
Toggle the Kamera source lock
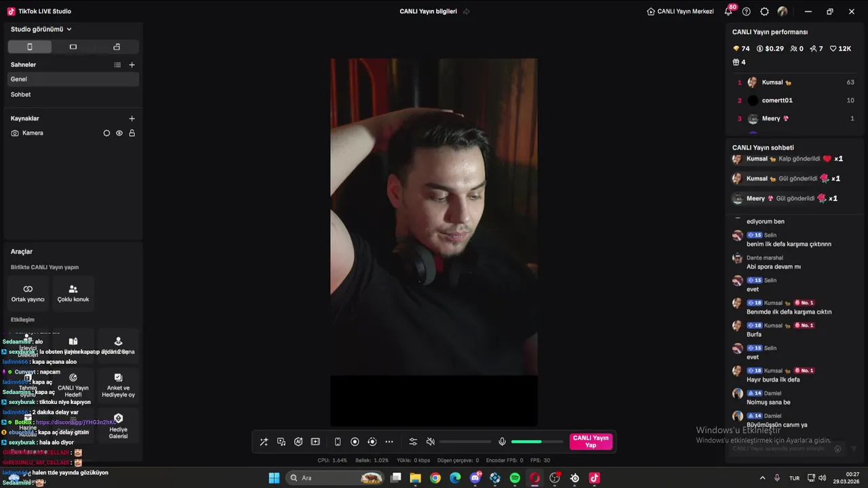132,133
